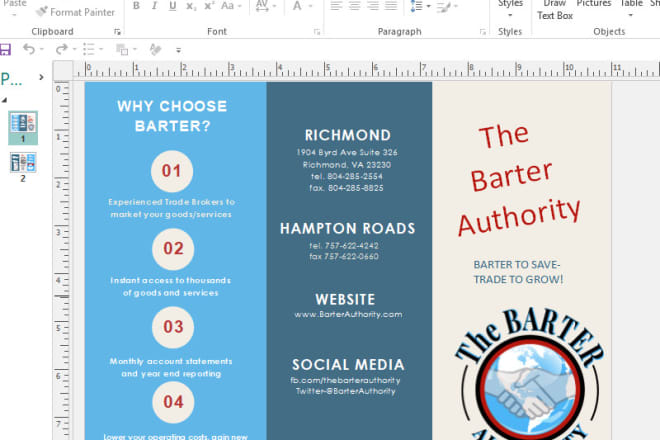This screenshot has height=440, width=660.
Task: Center align text
Action: pyautogui.click(x=354, y=5)
